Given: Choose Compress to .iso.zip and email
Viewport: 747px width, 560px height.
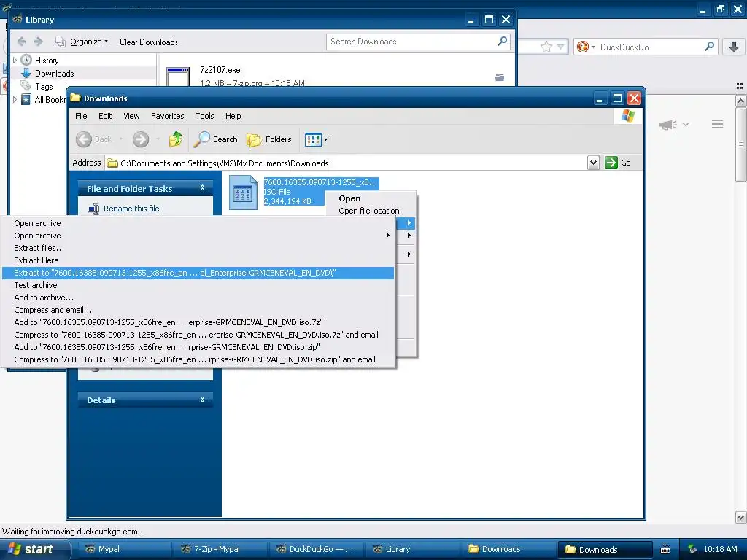Looking at the screenshot, I should click(x=198, y=359).
